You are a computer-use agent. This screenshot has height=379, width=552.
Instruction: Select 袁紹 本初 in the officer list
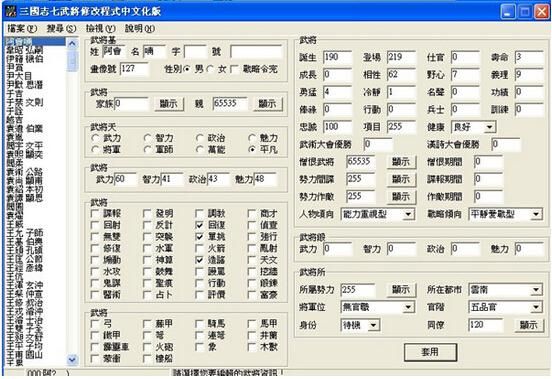point(25,189)
